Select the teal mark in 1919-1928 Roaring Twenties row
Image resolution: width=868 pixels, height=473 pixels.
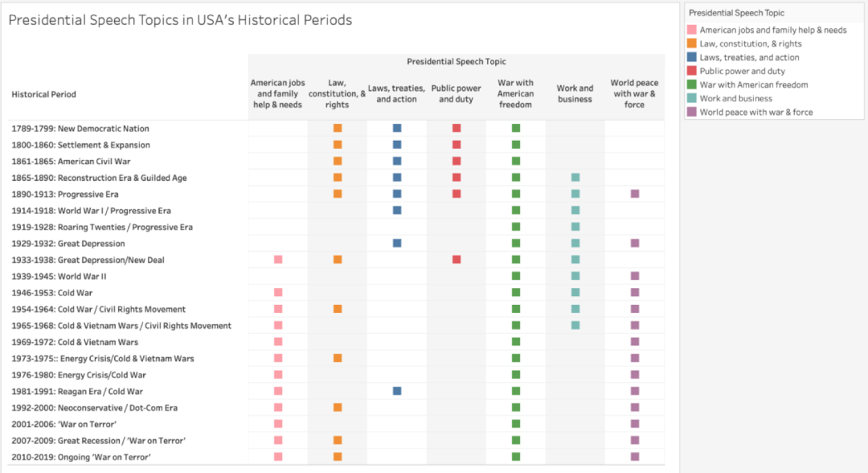pyautogui.click(x=575, y=227)
